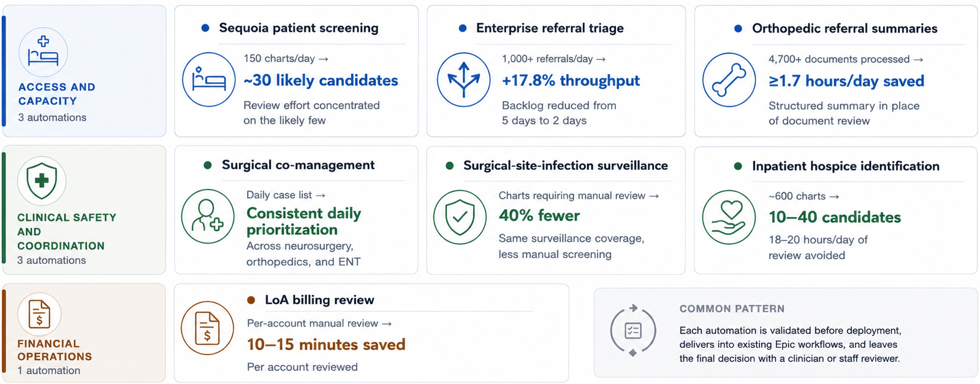Click the +17.8% throughput headline
This screenshot has width=980, height=384.
click(x=571, y=80)
